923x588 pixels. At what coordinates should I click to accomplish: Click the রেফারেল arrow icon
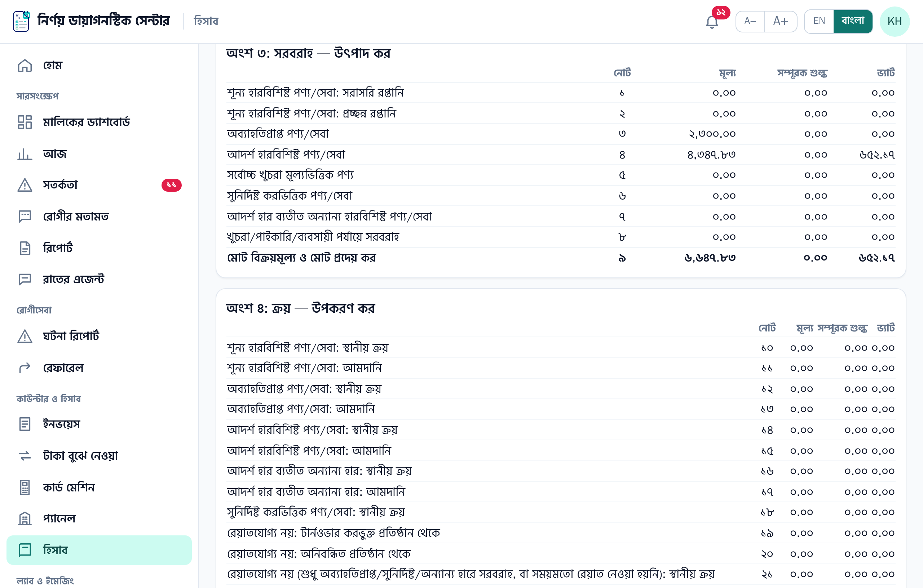25,368
